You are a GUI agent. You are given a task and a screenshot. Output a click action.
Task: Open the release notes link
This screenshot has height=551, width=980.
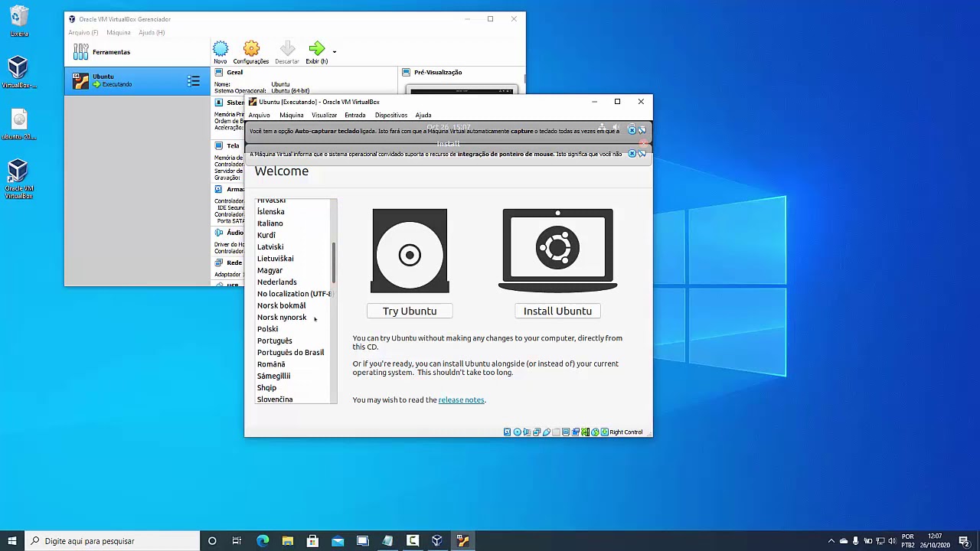461,399
